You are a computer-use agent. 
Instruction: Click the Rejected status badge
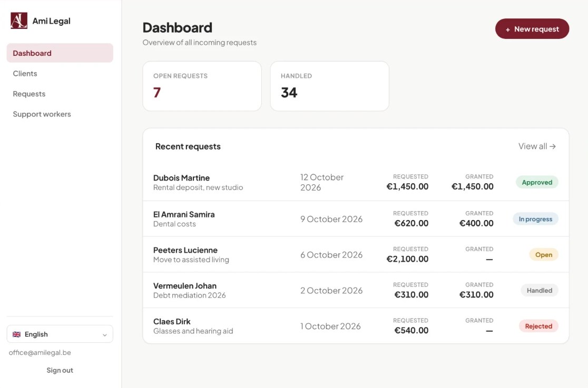[538, 326]
